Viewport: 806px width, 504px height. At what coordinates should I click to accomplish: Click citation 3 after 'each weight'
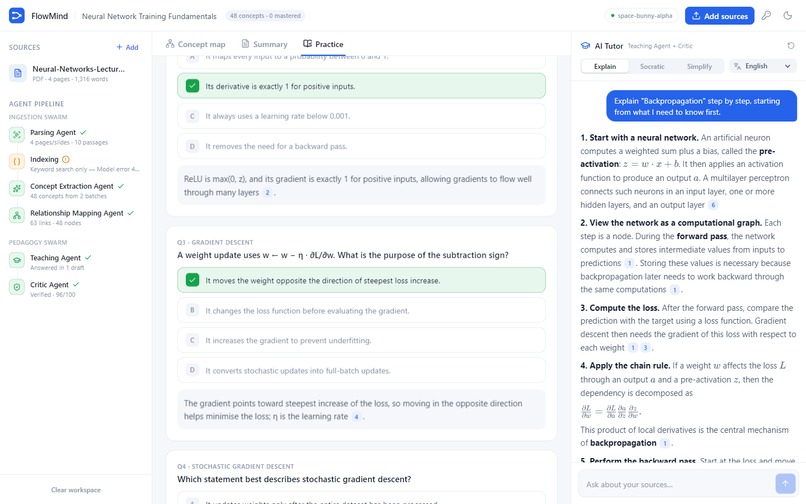646,348
